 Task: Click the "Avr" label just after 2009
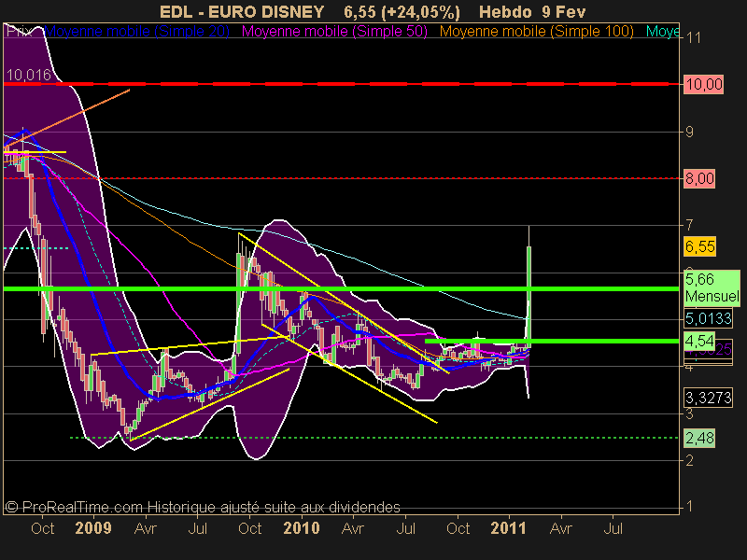point(146,528)
